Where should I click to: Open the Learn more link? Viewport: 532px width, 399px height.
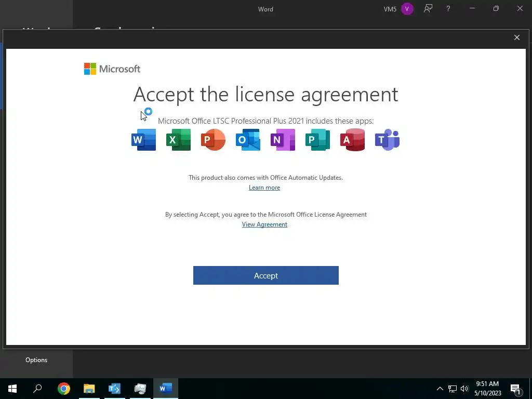[x=264, y=187]
